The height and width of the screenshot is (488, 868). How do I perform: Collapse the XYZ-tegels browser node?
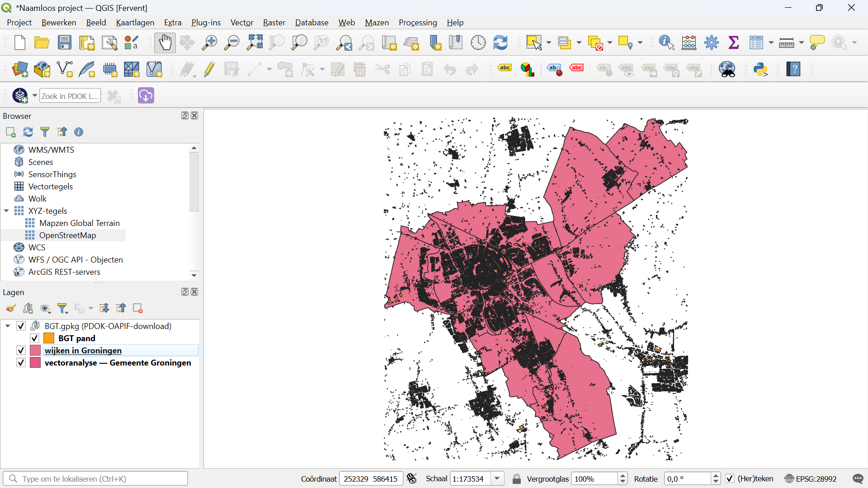pos(6,211)
